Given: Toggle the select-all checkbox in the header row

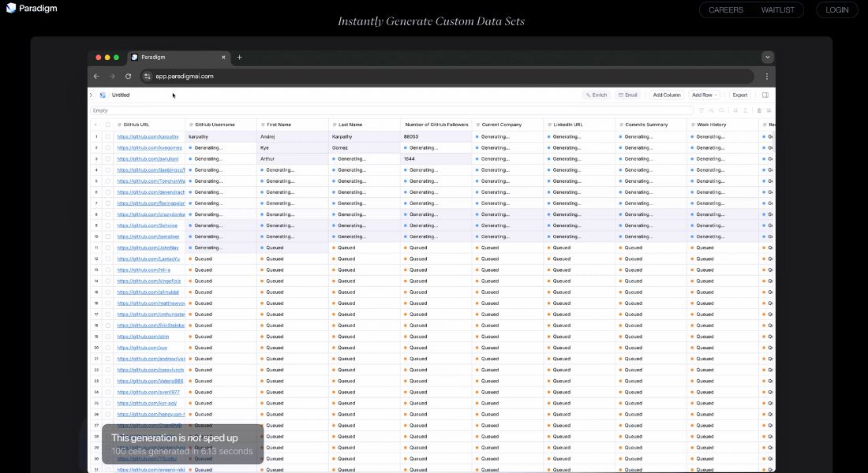Looking at the screenshot, I should pos(108,125).
